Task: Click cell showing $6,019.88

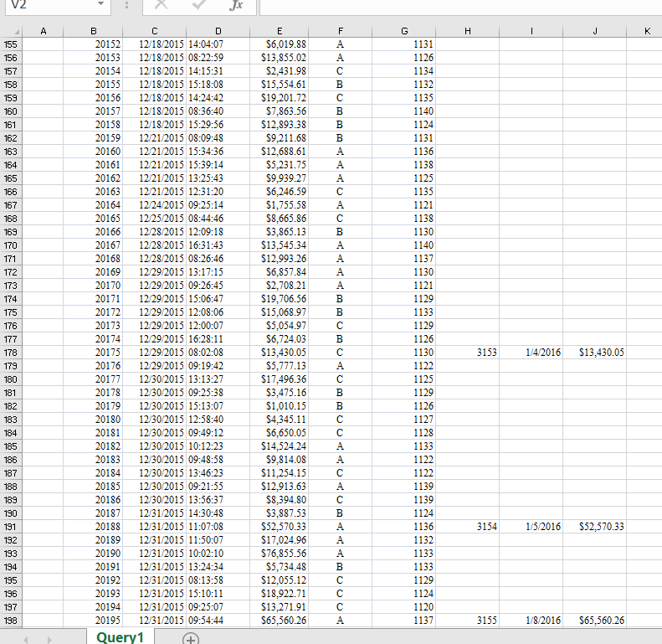Action: 280,44
